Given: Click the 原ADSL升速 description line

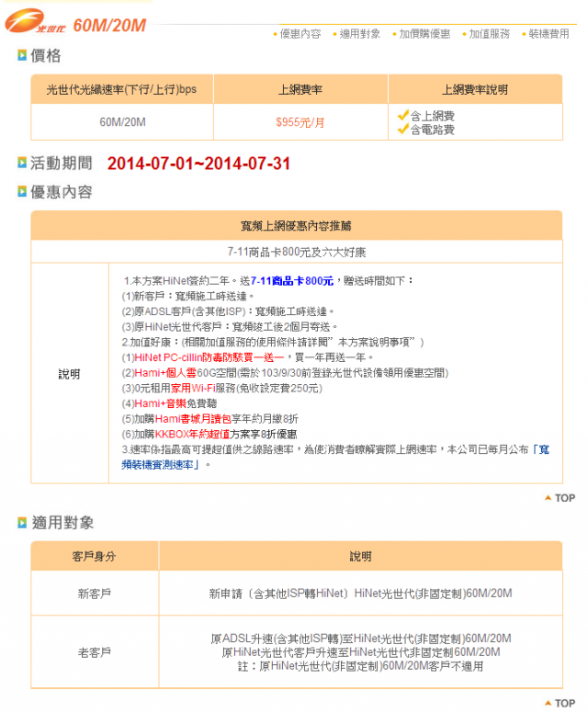Looking at the screenshot, I should point(361,639).
